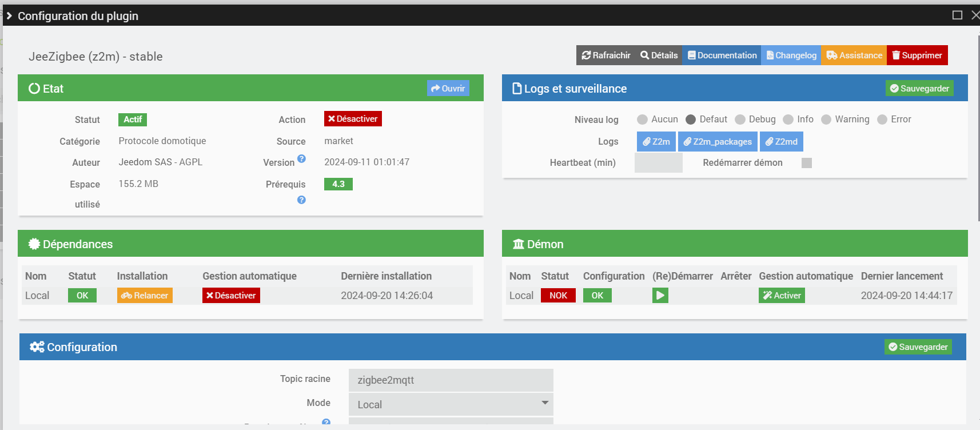Save the Configuration panel settings
The width and height of the screenshot is (980, 430).
(918, 347)
